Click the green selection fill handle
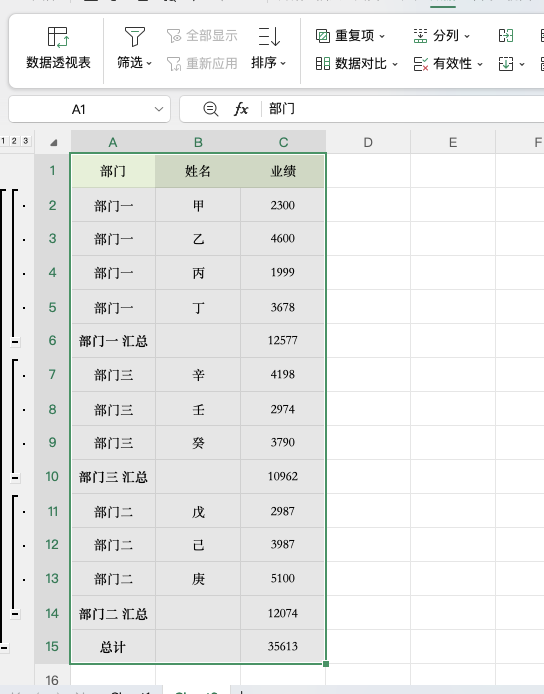This screenshot has width=544, height=694. click(x=326, y=664)
